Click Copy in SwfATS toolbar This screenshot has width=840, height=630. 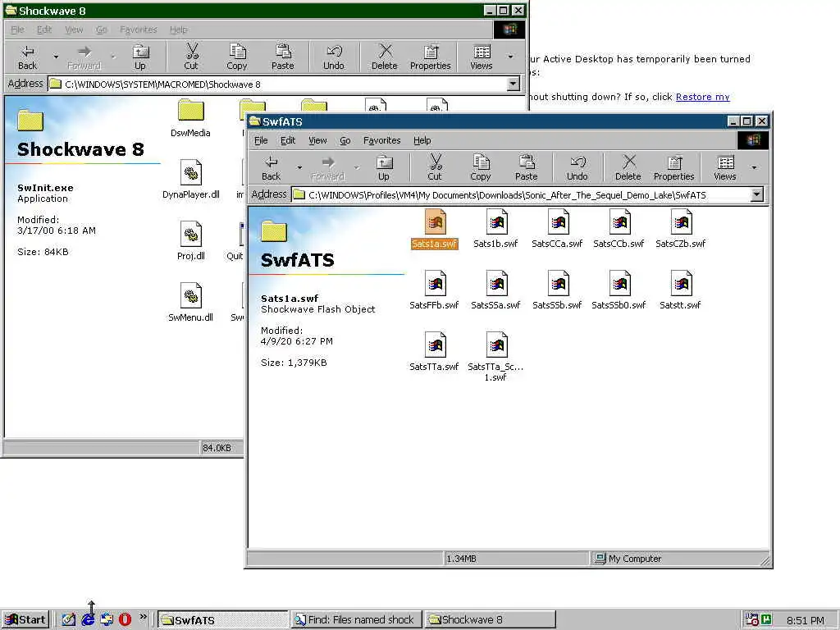pos(481,168)
